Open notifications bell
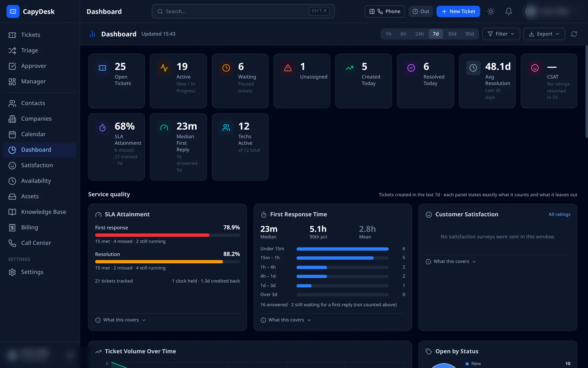The width and height of the screenshot is (588, 368). pyautogui.click(x=509, y=11)
